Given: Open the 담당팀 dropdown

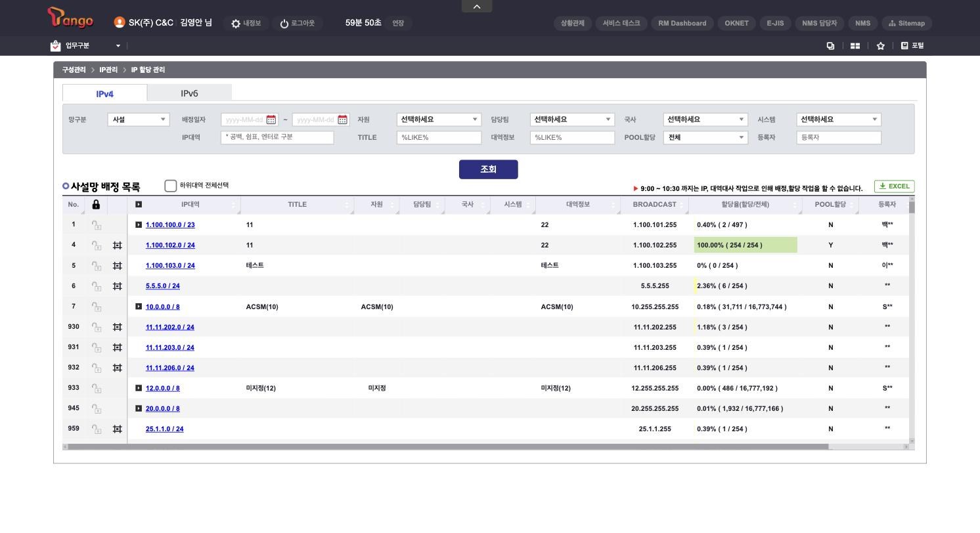Looking at the screenshot, I should point(572,119).
